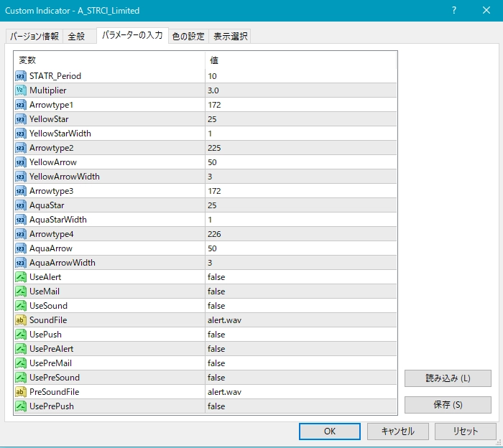The height and width of the screenshot is (448, 503).
Task: Select the icon next to YellowStar
Action: (x=21, y=119)
